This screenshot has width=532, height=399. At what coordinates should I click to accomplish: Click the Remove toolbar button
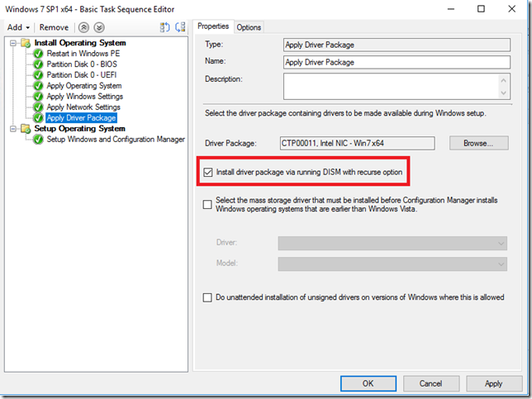54,27
